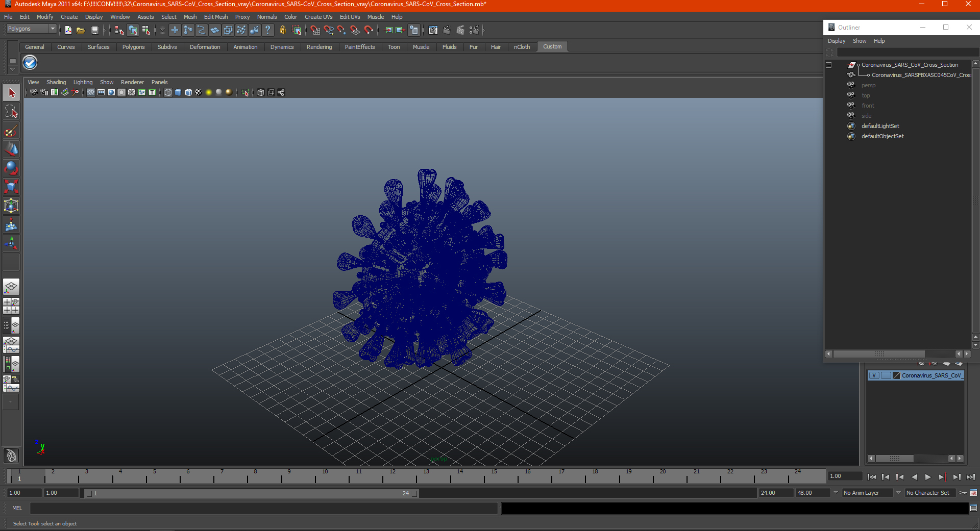Open the Script Editor button

point(973,508)
